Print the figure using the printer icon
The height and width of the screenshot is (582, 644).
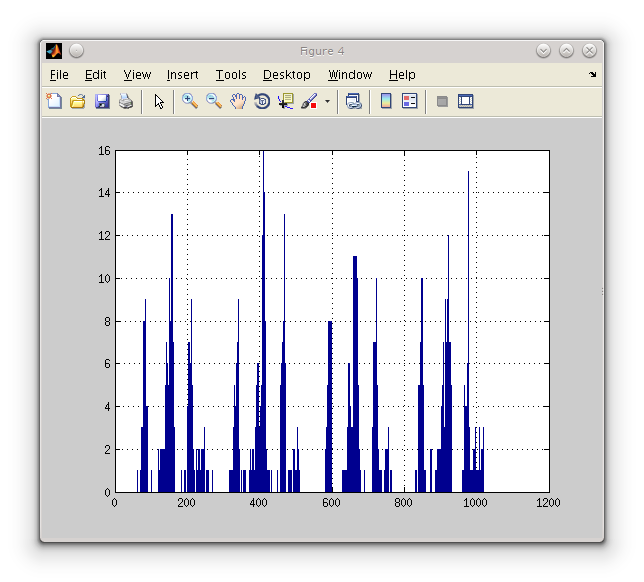click(x=126, y=101)
